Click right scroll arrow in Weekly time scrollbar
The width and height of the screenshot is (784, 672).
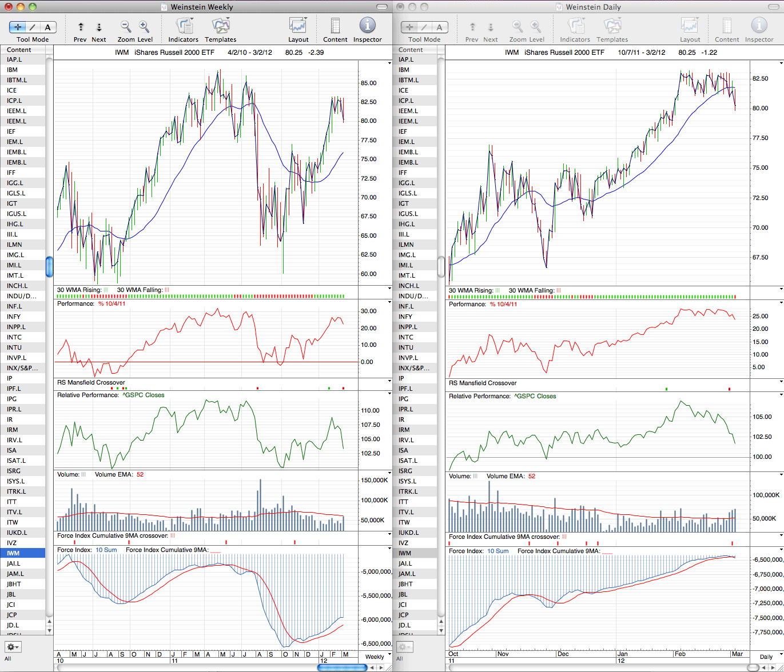(381, 667)
